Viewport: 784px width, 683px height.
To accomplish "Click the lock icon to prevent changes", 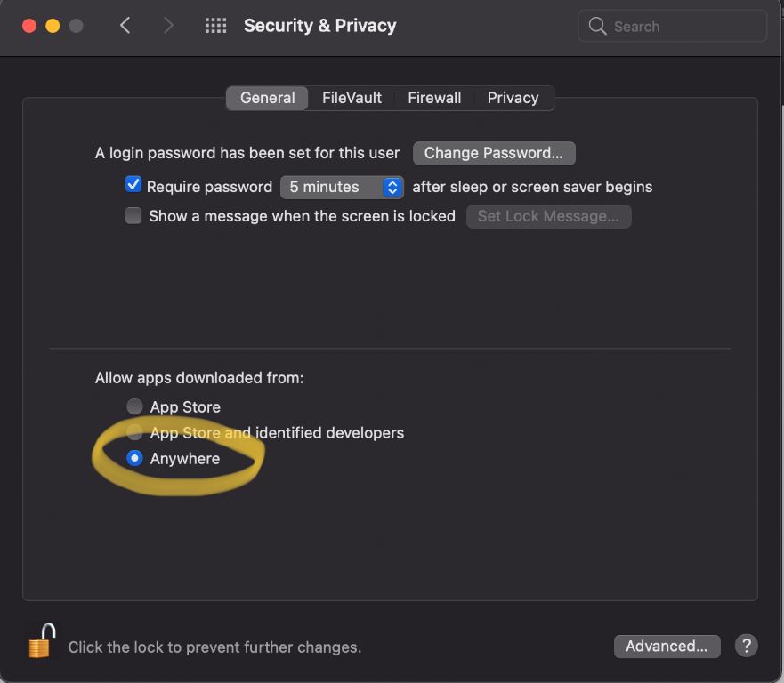I will (39, 640).
